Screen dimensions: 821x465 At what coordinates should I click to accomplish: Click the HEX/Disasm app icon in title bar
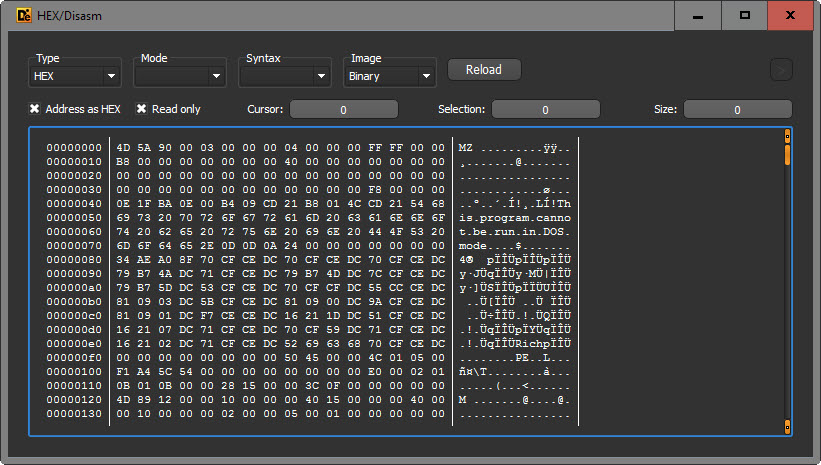tap(24, 15)
